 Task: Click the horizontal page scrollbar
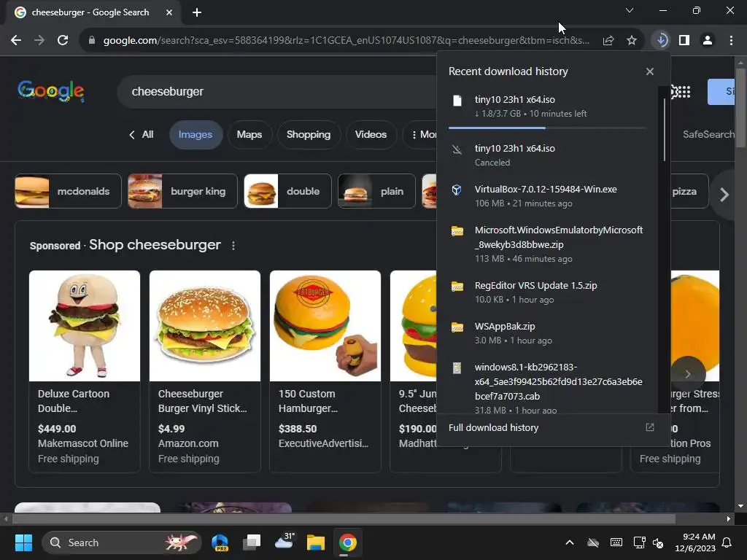coord(344,518)
